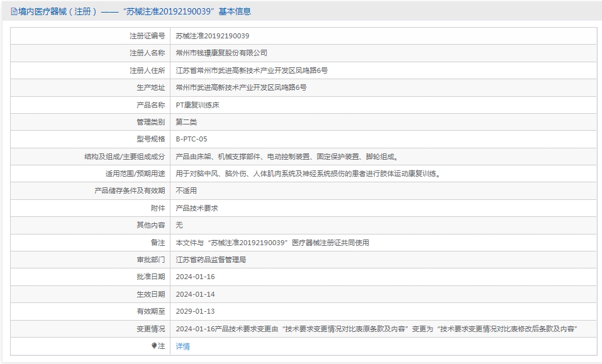Click the 注册人住所 row label
602x364 pixels.
147,70
